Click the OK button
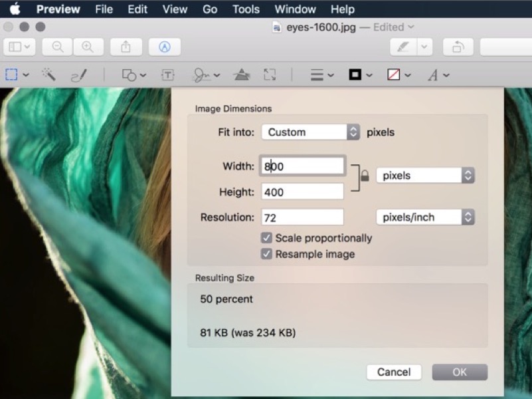 point(460,372)
